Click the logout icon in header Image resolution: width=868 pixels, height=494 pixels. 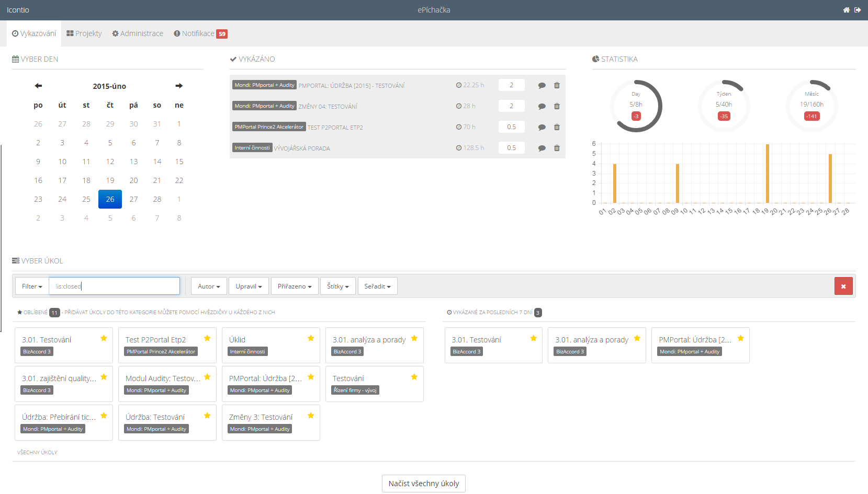(858, 10)
